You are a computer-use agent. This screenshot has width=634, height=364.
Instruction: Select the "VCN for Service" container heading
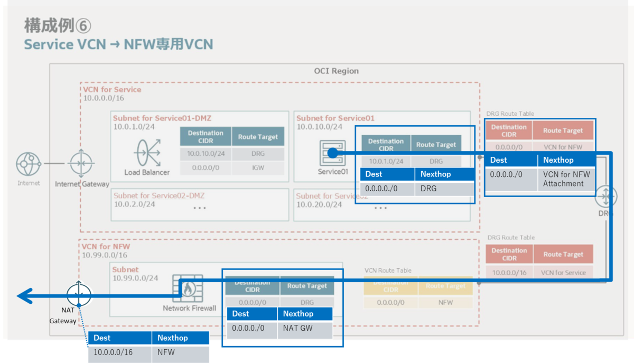tap(112, 89)
